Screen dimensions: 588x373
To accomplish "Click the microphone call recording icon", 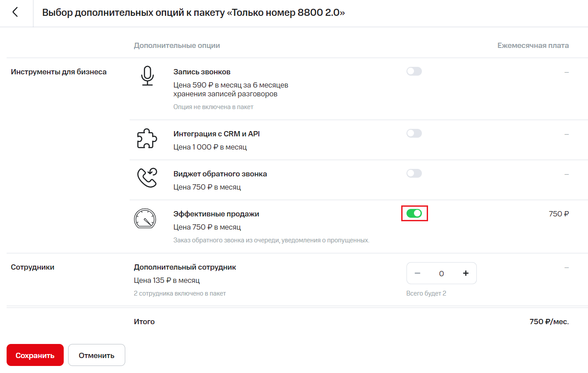I will point(147,76).
